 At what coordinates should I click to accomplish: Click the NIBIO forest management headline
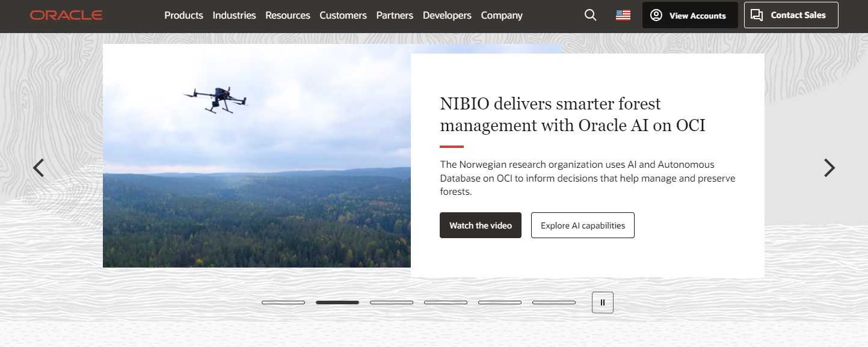click(x=573, y=114)
